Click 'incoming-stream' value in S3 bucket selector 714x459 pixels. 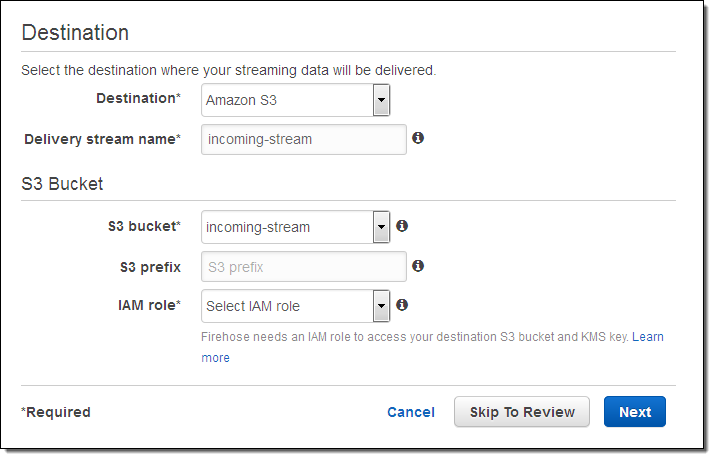(258, 227)
